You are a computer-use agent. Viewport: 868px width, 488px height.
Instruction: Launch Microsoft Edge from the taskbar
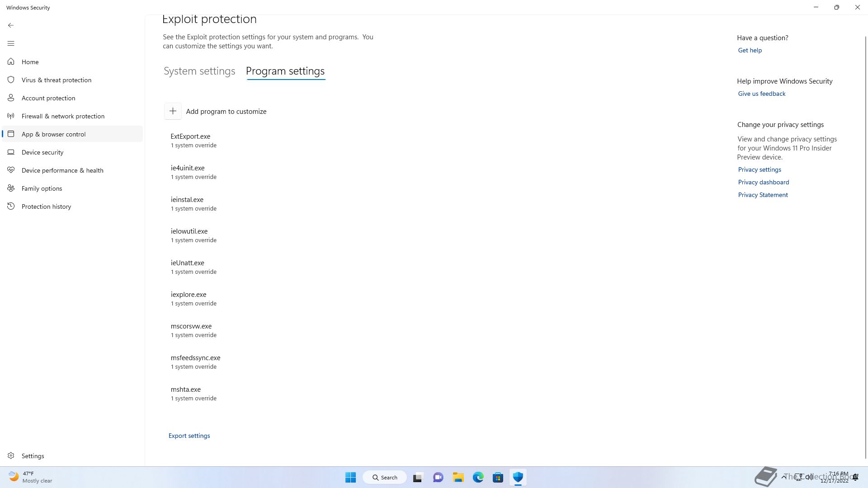point(478,477)
